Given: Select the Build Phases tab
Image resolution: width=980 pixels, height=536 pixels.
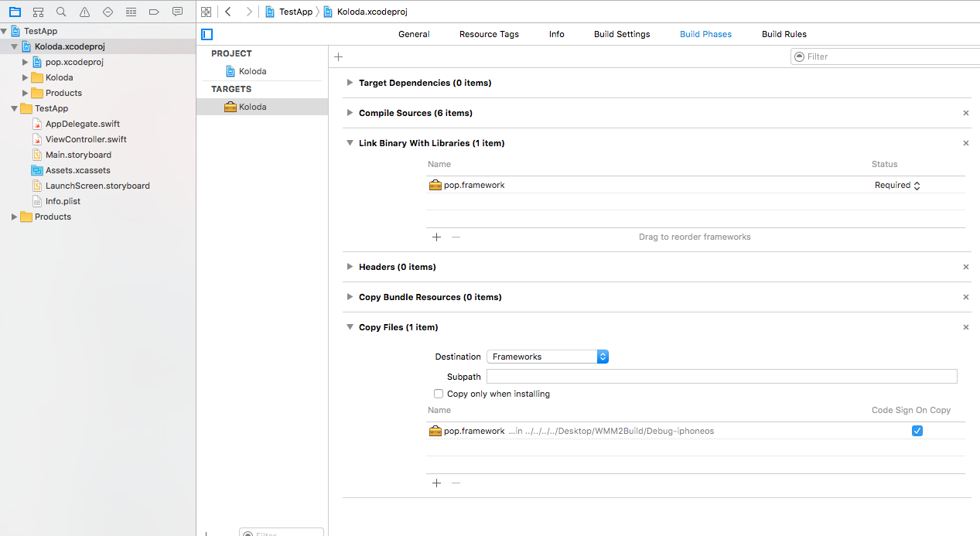Looking at the screenshot, I should click(x=705, y=34).
